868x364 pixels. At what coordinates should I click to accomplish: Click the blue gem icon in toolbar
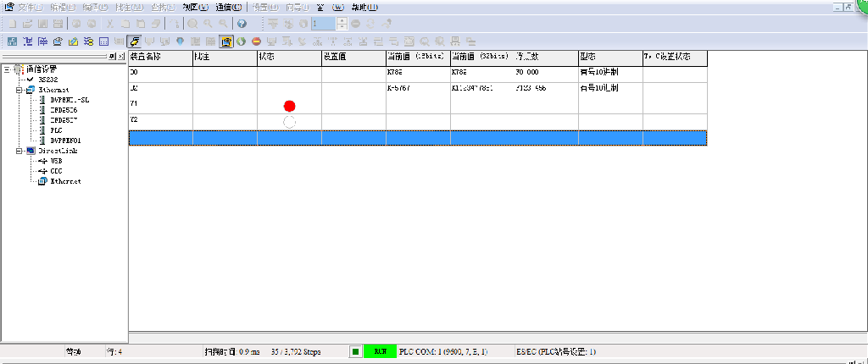(x=180, y=41)
